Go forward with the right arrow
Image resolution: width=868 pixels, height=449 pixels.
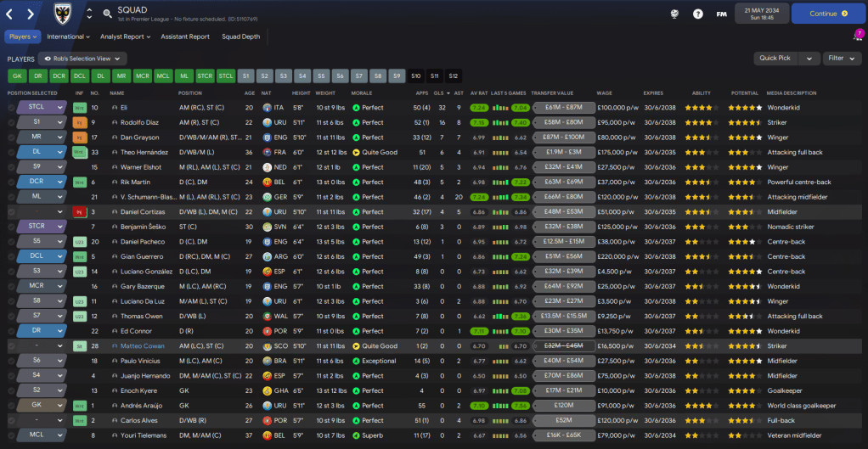(x=31, y=14)
